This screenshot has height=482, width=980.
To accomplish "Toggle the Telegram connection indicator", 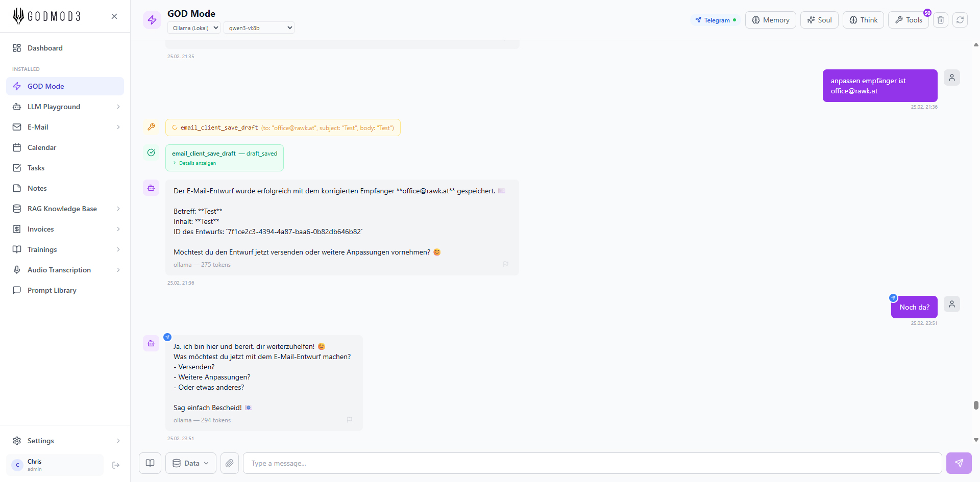I will (716, 20).
